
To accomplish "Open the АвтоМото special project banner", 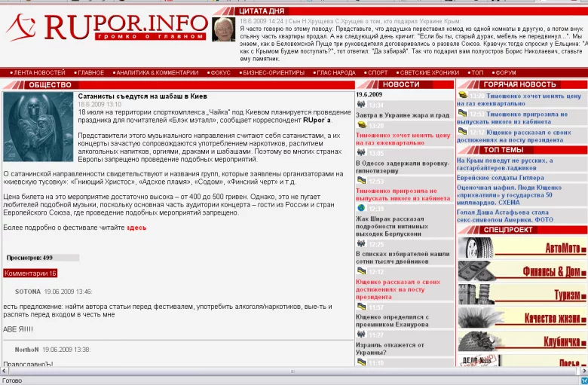I will tap(522, 247).
